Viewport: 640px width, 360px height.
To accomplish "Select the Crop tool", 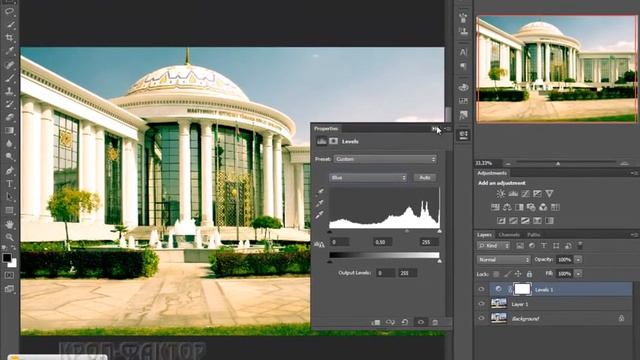I will tap(9, 38).
